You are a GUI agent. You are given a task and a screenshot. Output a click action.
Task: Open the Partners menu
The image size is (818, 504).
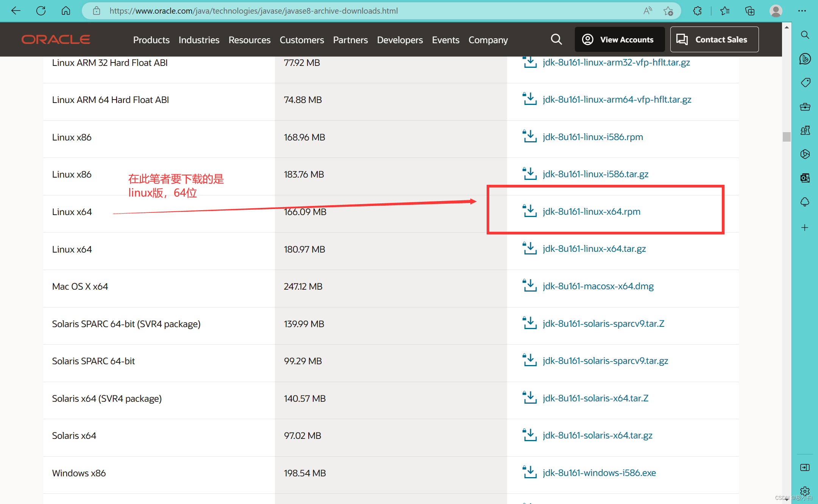(x=350, y=40)
